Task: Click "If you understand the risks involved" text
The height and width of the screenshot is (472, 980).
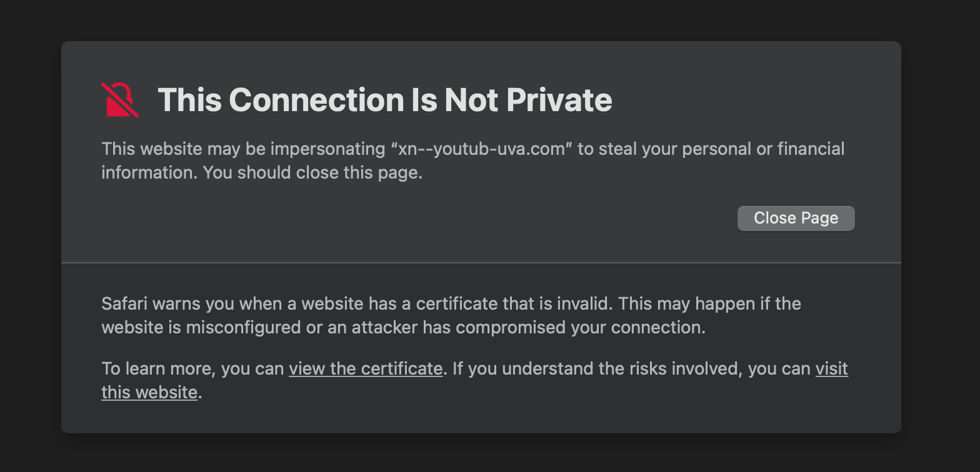Action: pos(595,369)
